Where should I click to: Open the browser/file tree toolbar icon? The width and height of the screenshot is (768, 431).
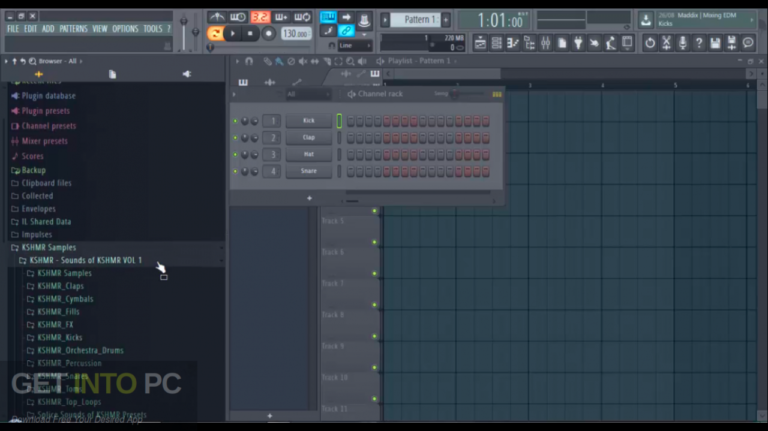(x=529, y=43)
